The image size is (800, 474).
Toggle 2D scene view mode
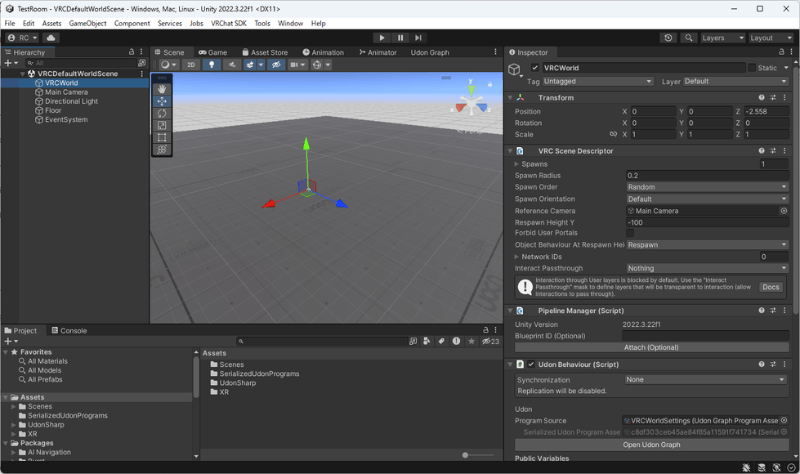point(191,65)
